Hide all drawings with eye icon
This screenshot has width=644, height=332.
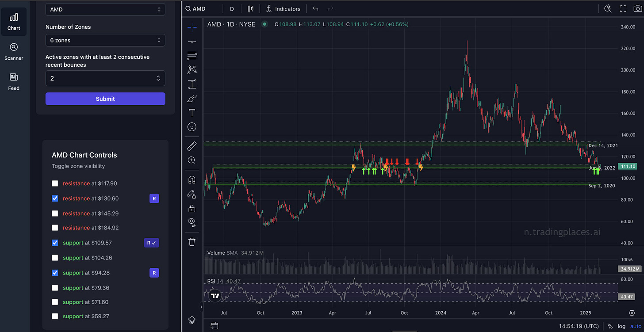pos(192,222)
